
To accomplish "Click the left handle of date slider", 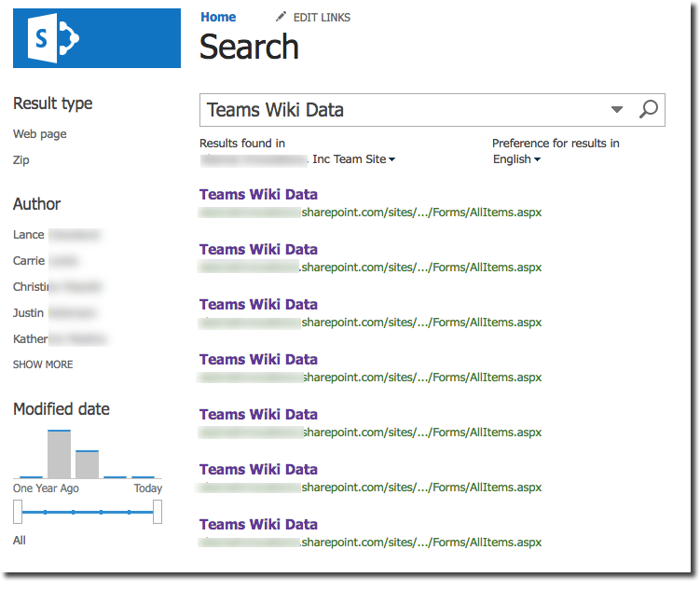I will 18,512.
